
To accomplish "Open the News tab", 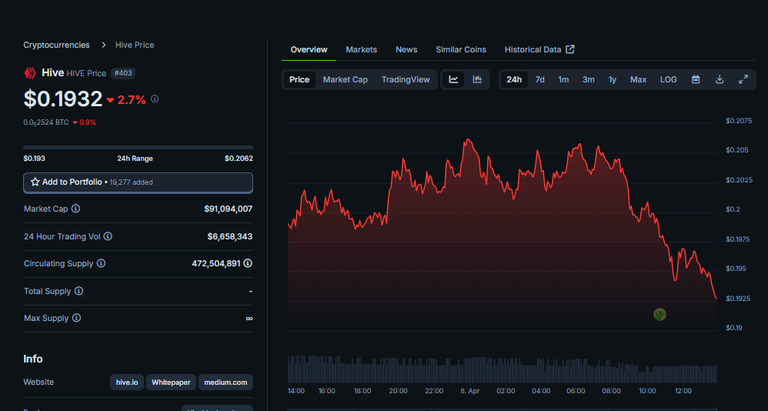I will (x=407, y=49).
